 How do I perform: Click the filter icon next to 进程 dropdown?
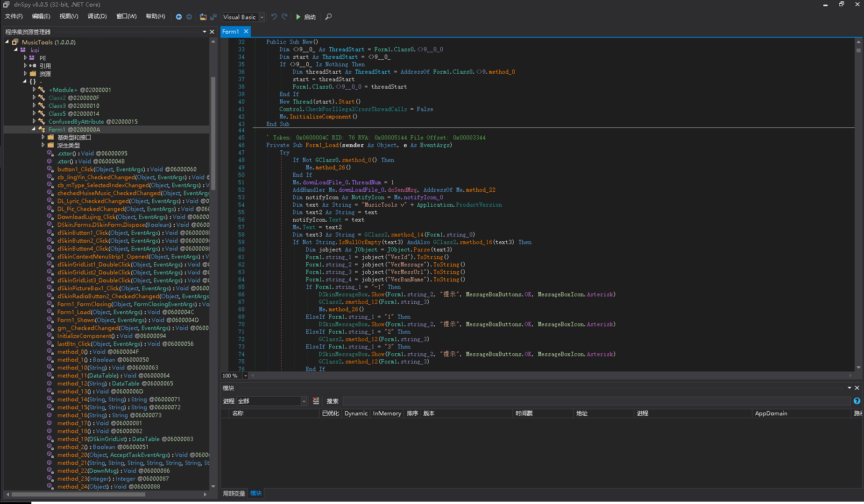tap(316, 401)
